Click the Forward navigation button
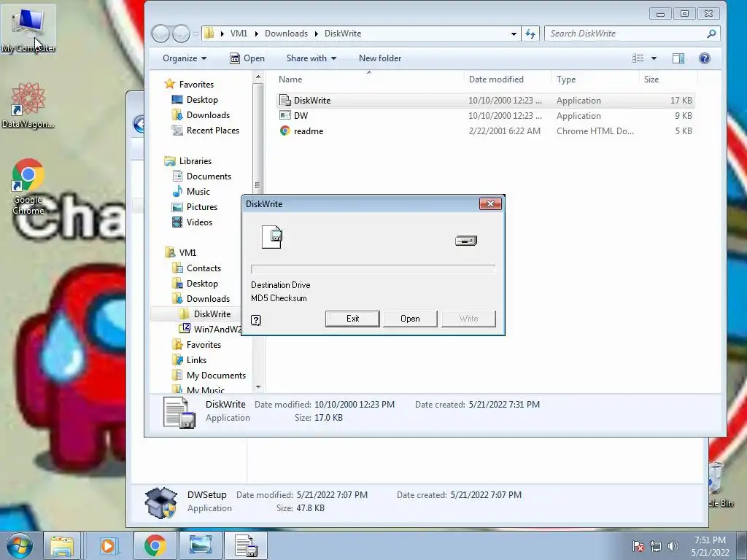This screenshot has width=747, height=560. pos(181,34)
